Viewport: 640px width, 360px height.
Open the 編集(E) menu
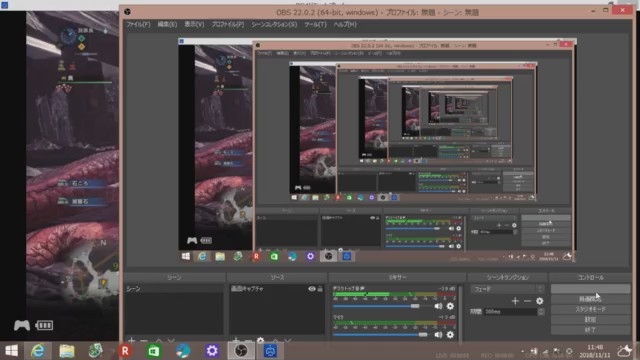click(x=167, y=24)
